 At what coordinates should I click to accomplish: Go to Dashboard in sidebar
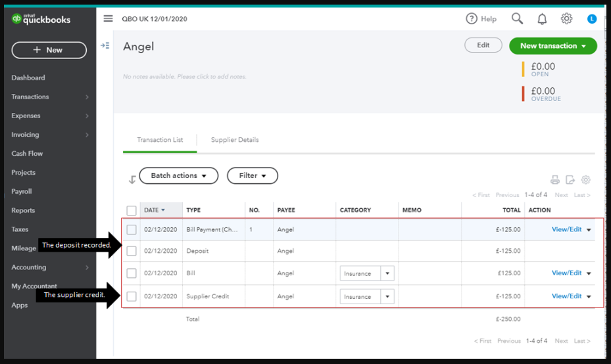click(x=28, y=78)
